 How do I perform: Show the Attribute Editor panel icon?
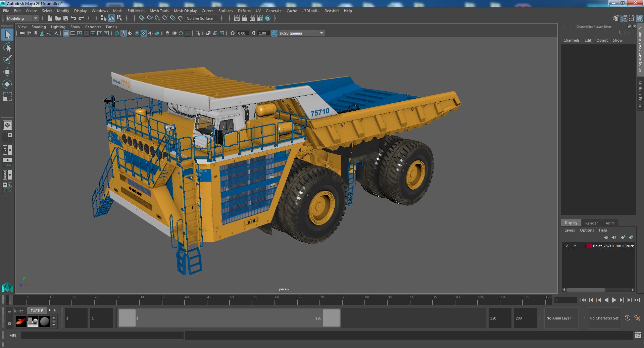coord(624,18)
